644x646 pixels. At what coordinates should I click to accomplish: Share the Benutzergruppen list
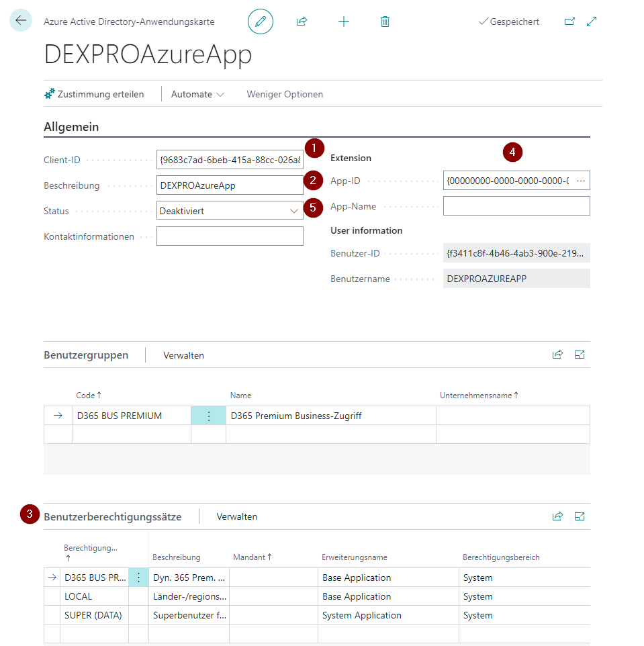557,355
